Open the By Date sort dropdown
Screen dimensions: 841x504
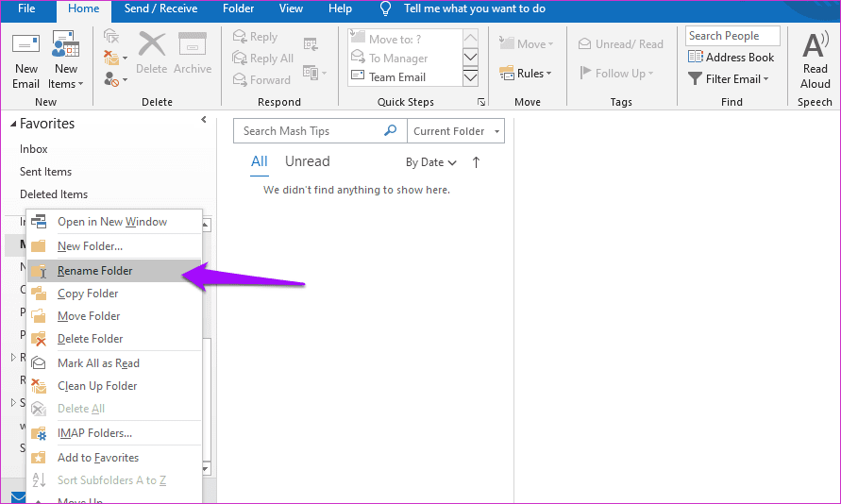431,162
